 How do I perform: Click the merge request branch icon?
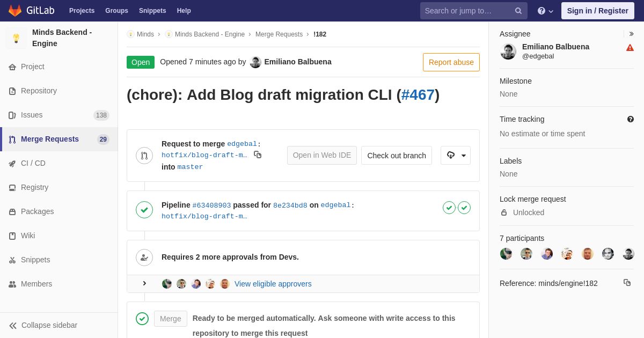click(144, 156)
